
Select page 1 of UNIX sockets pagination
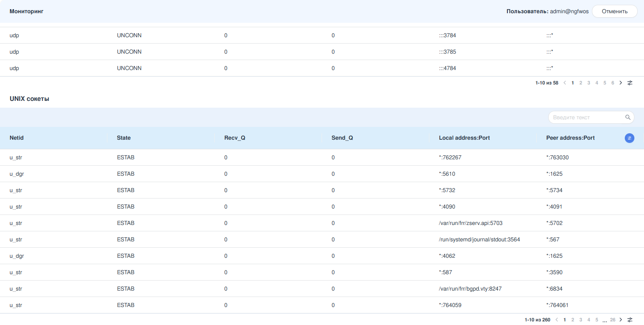565,320
